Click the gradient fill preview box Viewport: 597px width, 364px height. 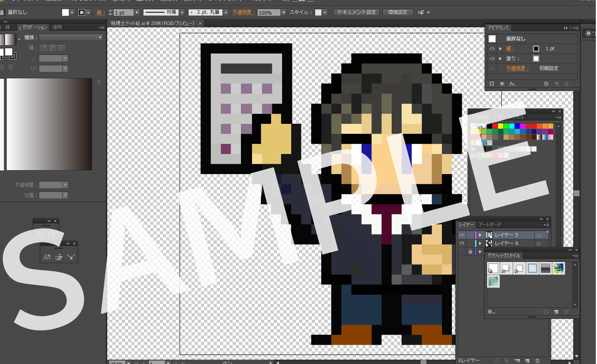tap(10, 39)
